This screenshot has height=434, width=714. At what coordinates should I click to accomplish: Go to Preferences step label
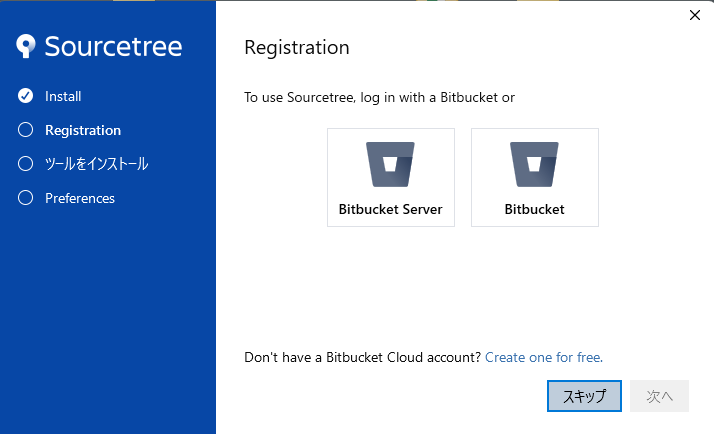pos(80,198)
